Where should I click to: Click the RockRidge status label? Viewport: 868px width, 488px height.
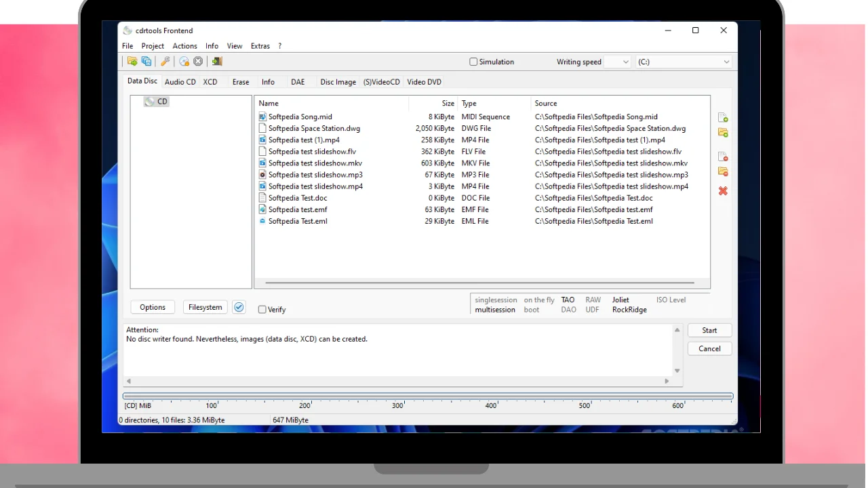[629, 310]
